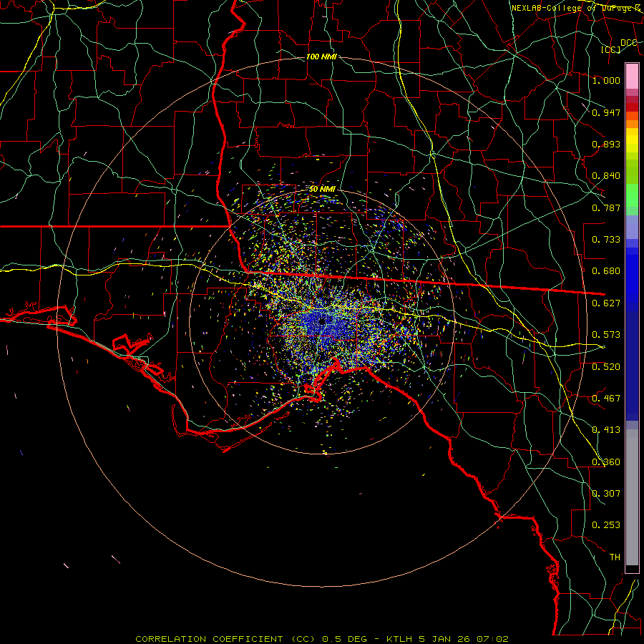Click the 0.733 legend value

(606, 240)
